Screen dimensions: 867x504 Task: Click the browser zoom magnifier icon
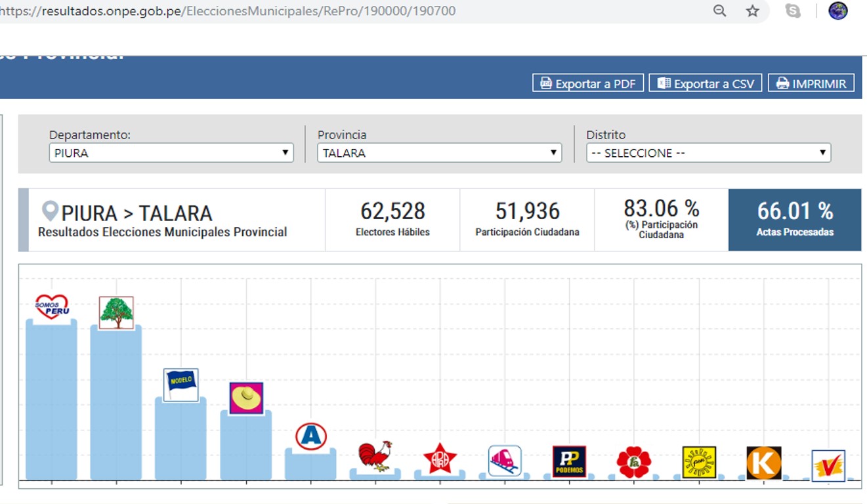(x=720, y=10)
